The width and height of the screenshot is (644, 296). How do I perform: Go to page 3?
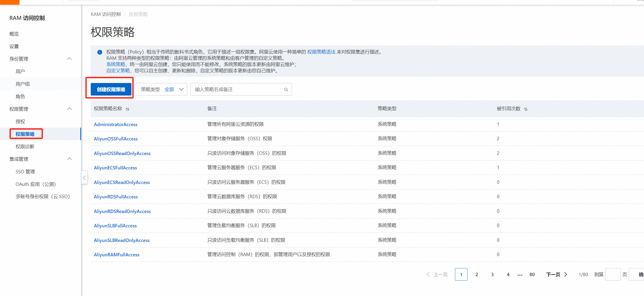(492, 275)
